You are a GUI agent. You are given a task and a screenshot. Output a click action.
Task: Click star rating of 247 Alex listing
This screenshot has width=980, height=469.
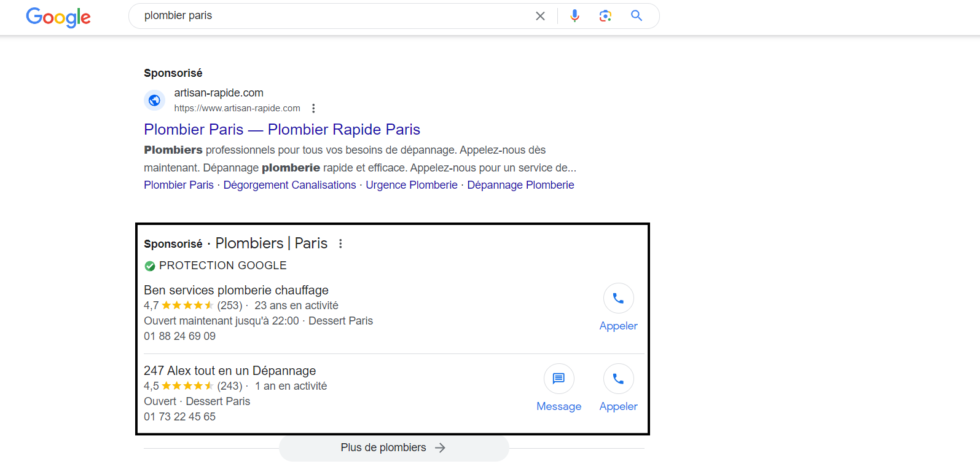187,386
